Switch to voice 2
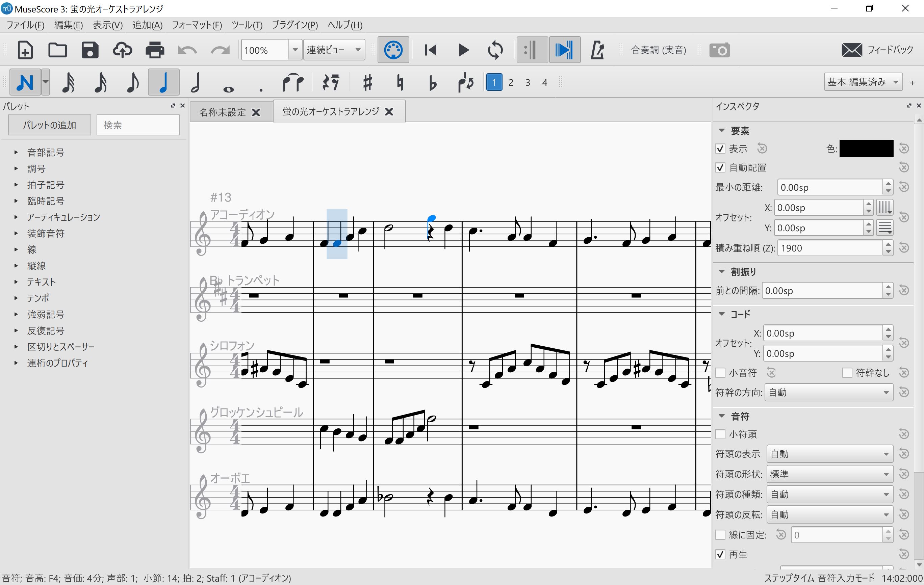 pyautogui.click(x=511, y=82)
